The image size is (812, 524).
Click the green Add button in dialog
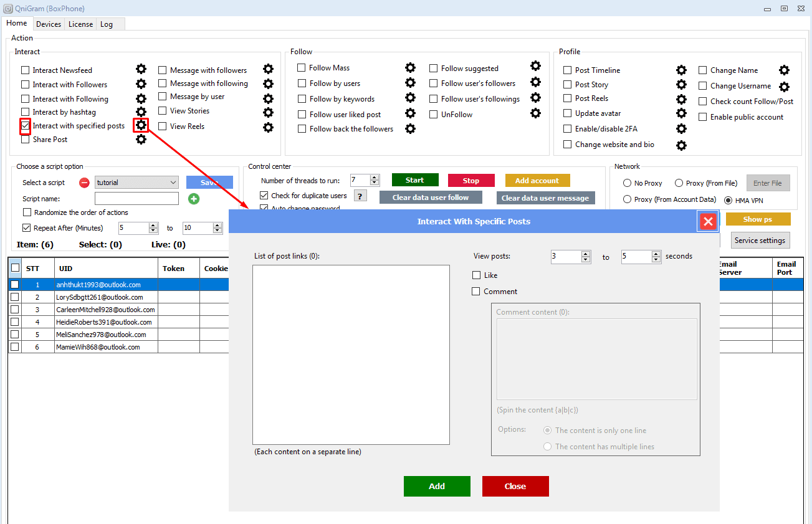click(x=437, y=486)
